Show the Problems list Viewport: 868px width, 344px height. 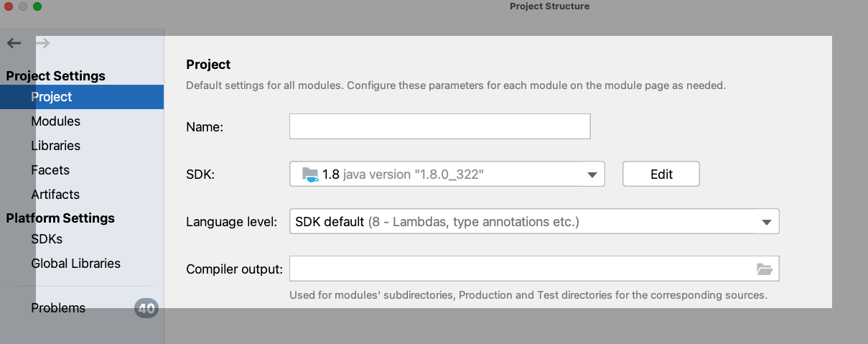[x=58, y=308]
